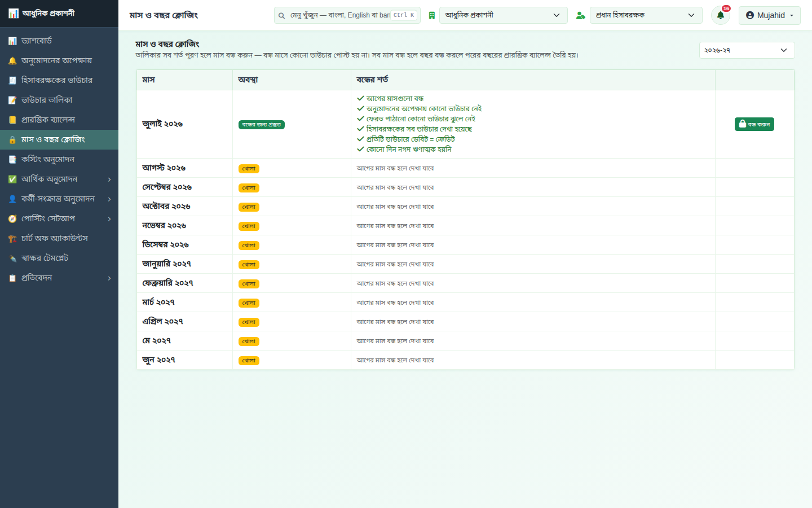Click the person icon of কর্মী-সংক্রান্ত অনুমোদন
Viewport: 812px width, 508px height.
12,199
